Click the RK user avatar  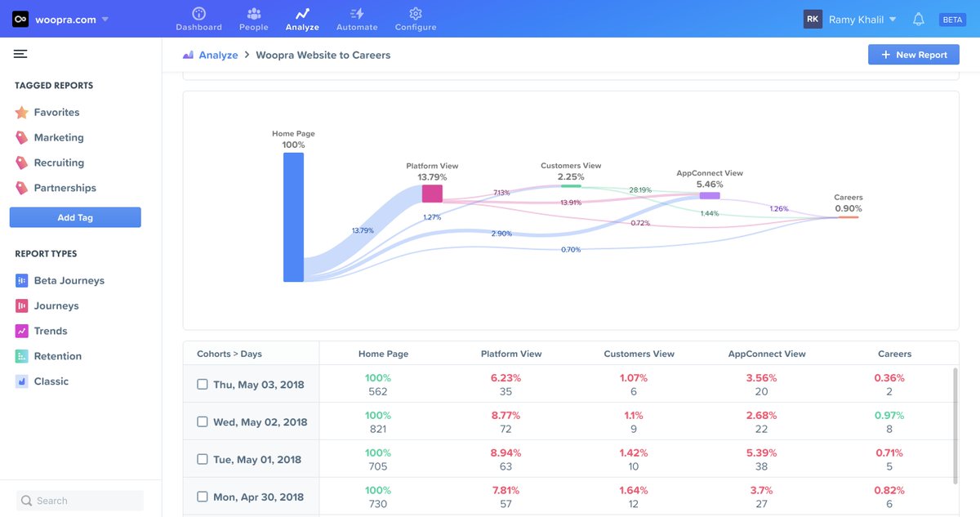pos(813,19)
